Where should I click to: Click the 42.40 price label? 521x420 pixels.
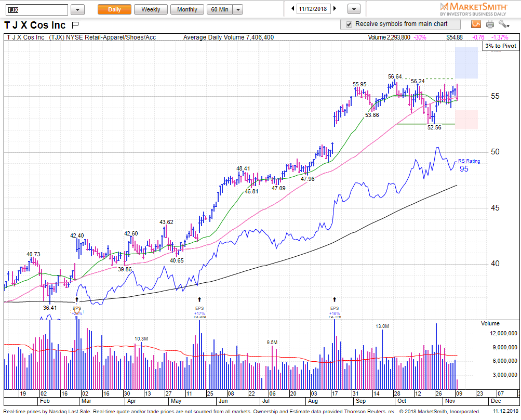(77, 236)
